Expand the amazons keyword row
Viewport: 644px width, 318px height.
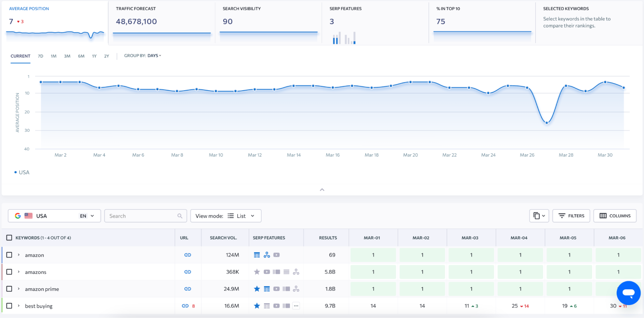pos(19,272)
